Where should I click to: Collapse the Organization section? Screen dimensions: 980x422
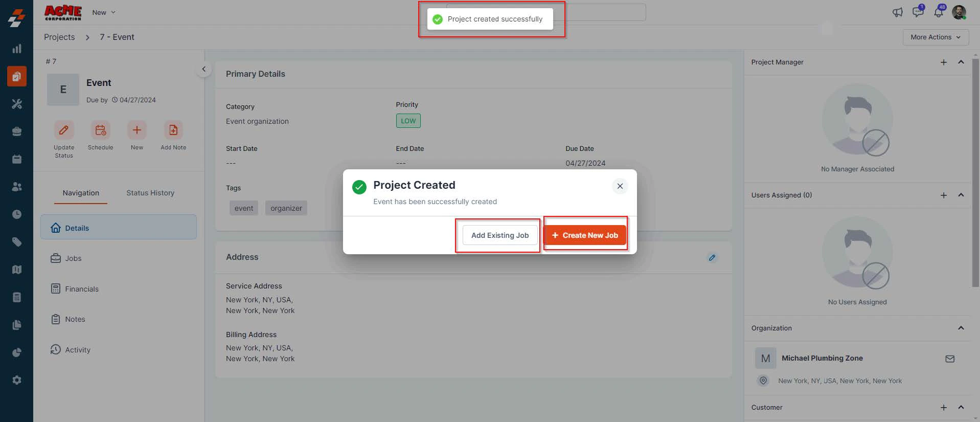pos(961,328)
